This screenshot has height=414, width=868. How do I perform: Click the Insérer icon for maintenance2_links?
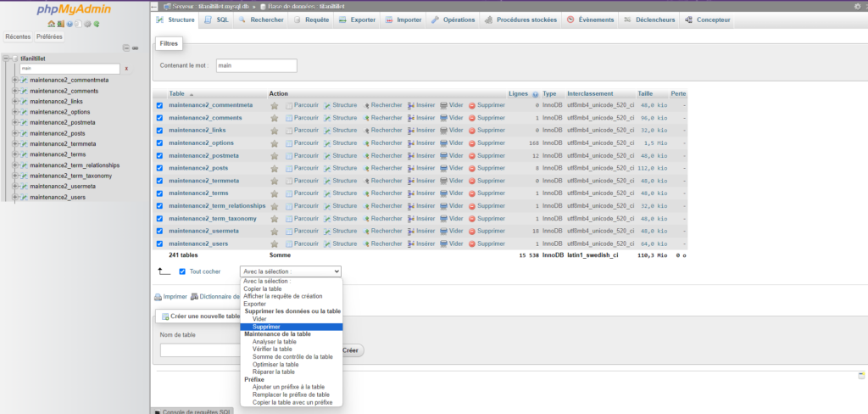pos(411,131)
